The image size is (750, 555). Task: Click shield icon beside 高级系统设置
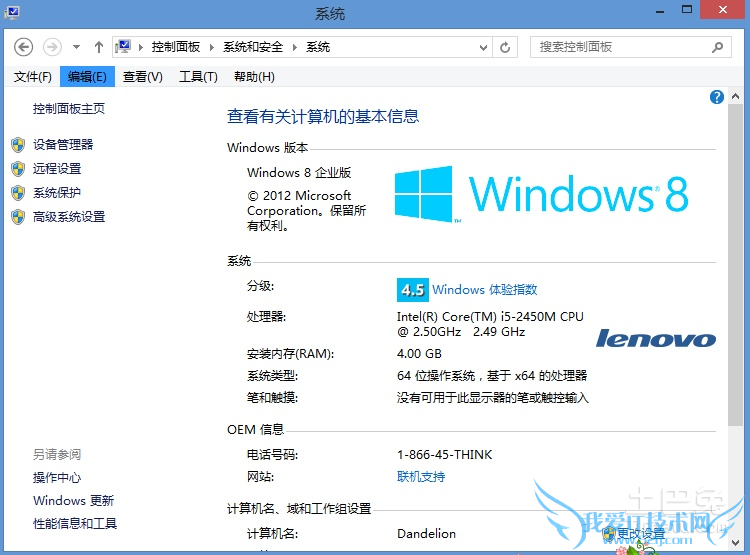click(x=18, y=217)
